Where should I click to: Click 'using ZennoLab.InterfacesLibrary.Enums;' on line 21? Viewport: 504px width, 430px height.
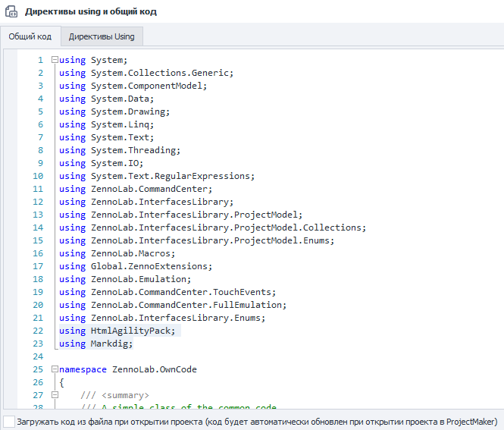pyautogui.click(x=162, y=318)
